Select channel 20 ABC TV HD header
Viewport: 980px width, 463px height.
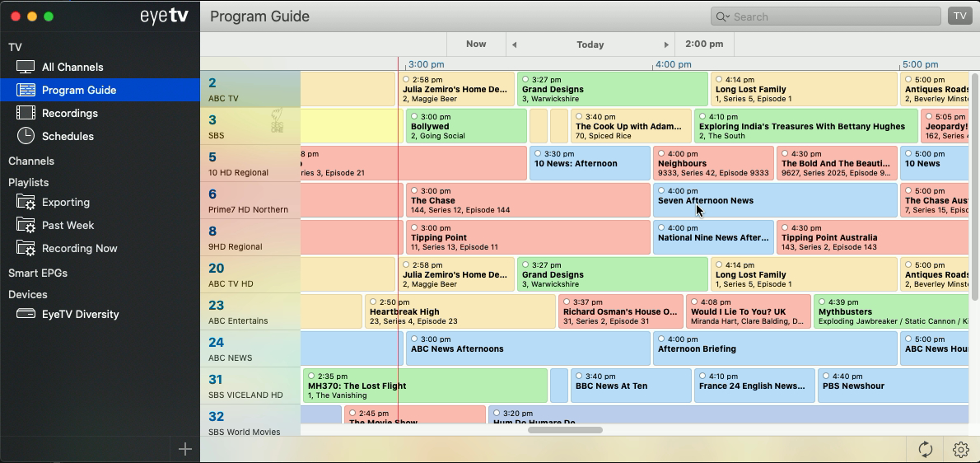pyautogui.click(x=250, y=274)
